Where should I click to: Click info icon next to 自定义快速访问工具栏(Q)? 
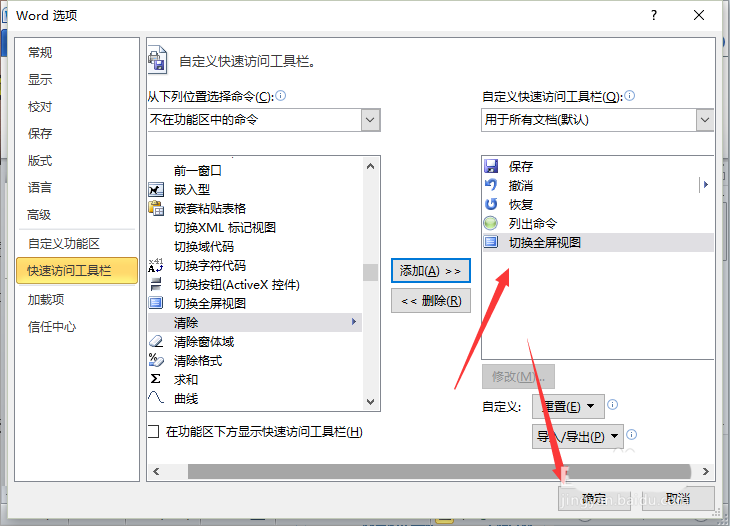(x=629, y=95)
